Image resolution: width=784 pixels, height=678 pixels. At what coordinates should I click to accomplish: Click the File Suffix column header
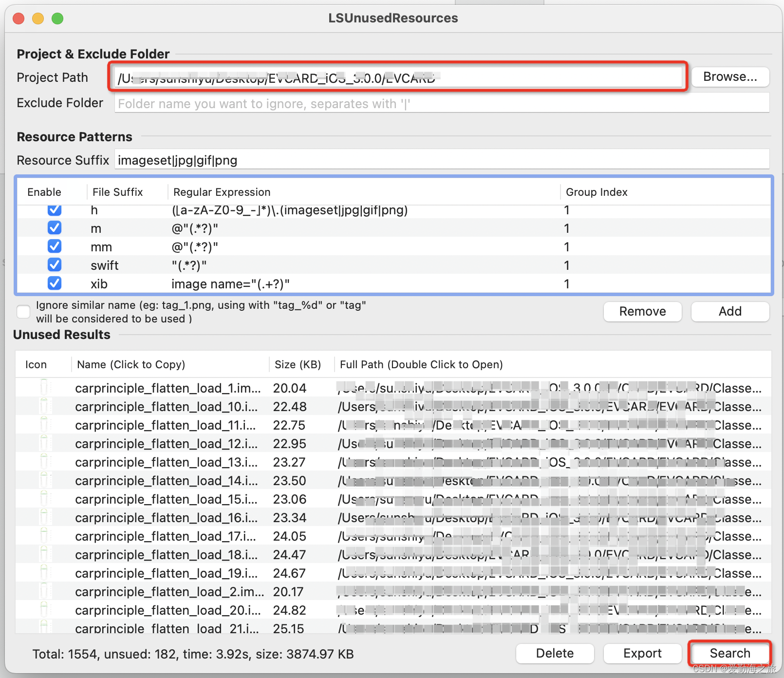[118, 192]
